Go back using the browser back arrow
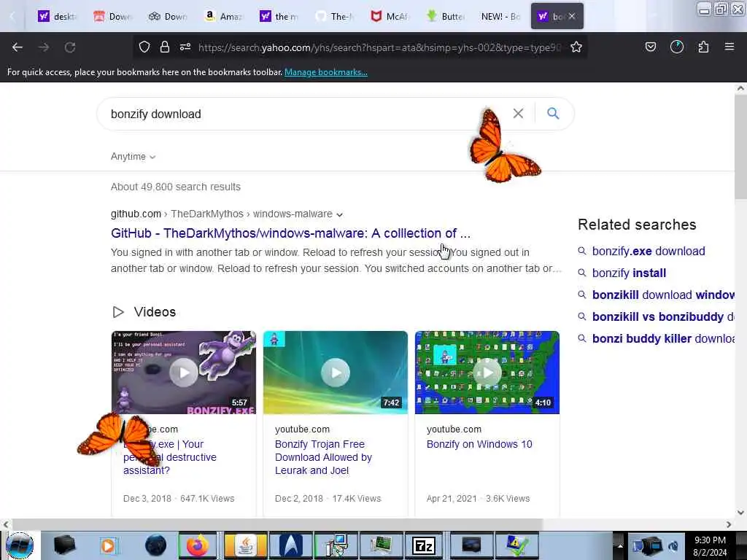Image resolution: width=747 pixels, height=560 pixels. coord(18,47)
